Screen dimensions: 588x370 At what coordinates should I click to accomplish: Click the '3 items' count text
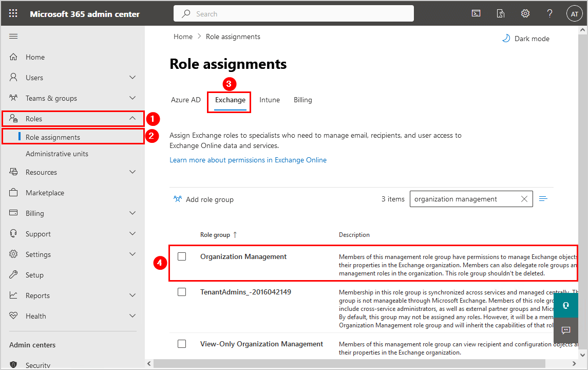click(393, 199)
